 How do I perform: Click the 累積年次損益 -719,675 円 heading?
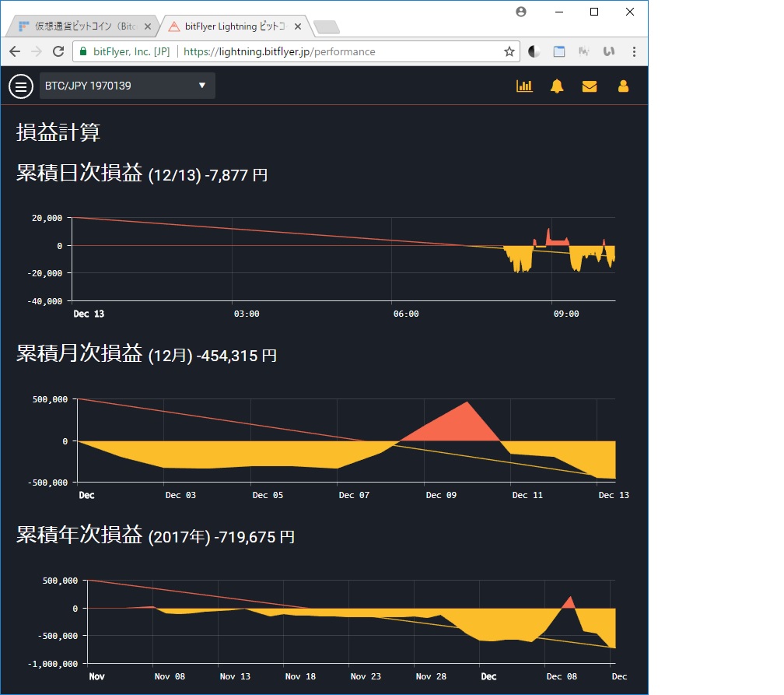pos(156,535)
